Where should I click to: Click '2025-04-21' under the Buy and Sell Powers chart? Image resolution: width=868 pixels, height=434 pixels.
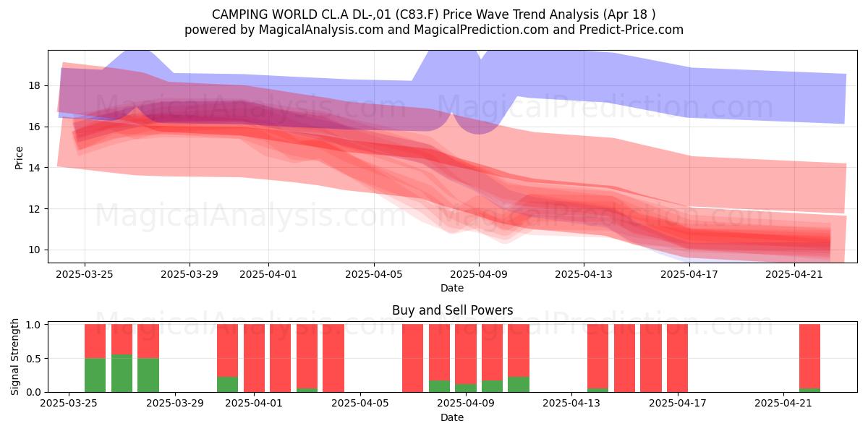(783, 404)
